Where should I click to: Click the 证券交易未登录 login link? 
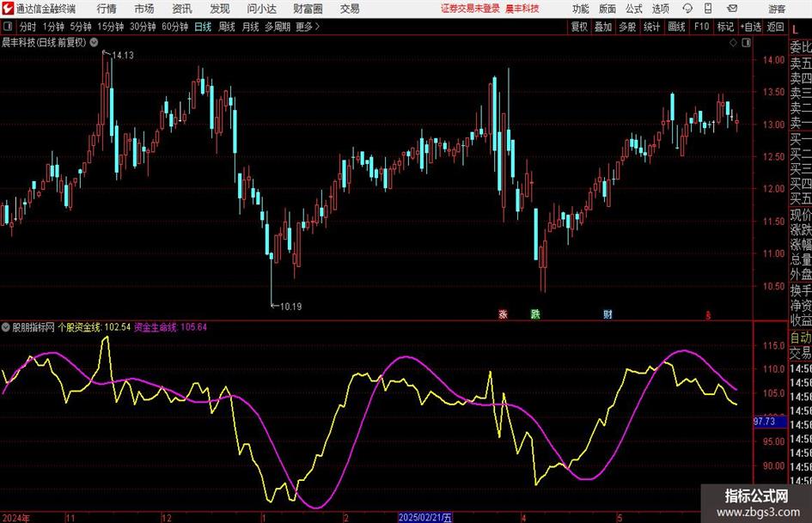click(x=470, y=9)
